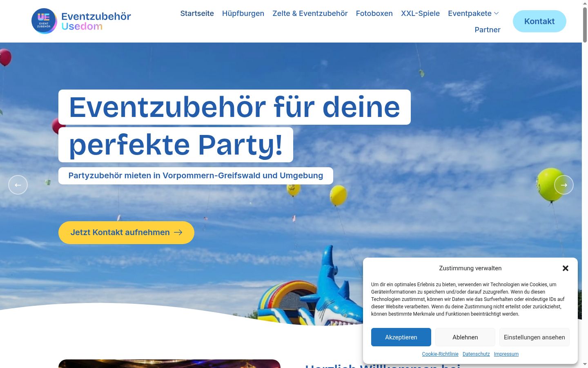
Task: Click the Kontakt button in header
Action: [539, 21]
